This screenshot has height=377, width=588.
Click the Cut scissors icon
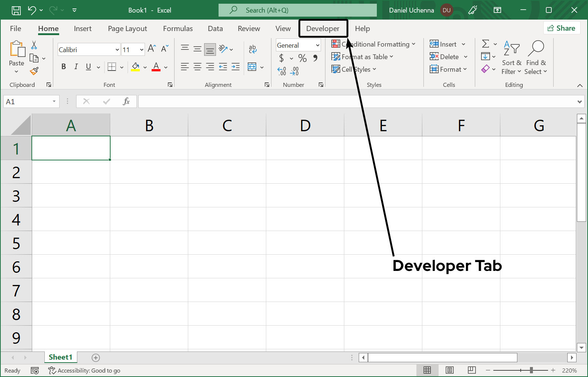pyautogui.click(x=34, y=45)
